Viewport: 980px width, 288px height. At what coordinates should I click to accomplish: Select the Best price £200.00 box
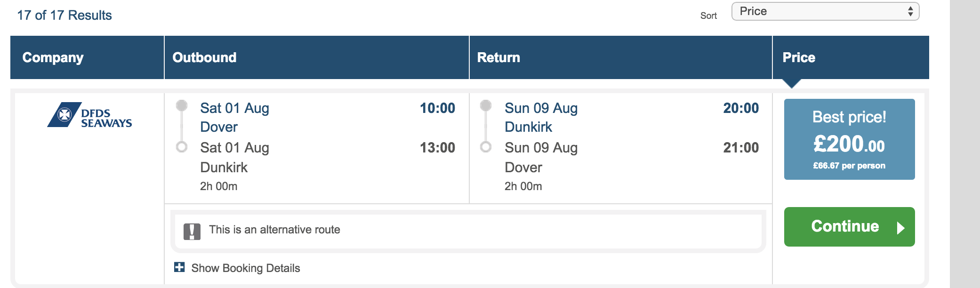point(849,139)
